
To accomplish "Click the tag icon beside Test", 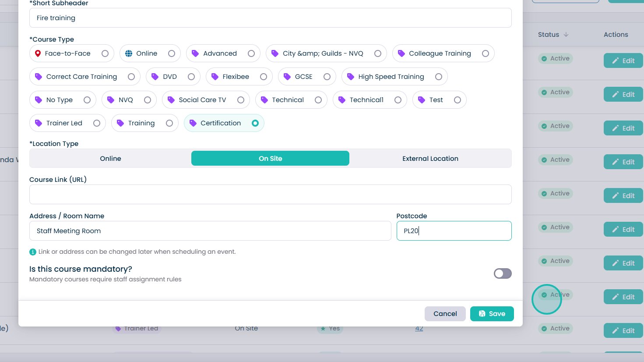I will pyautogui.click(x=422, y=100).
